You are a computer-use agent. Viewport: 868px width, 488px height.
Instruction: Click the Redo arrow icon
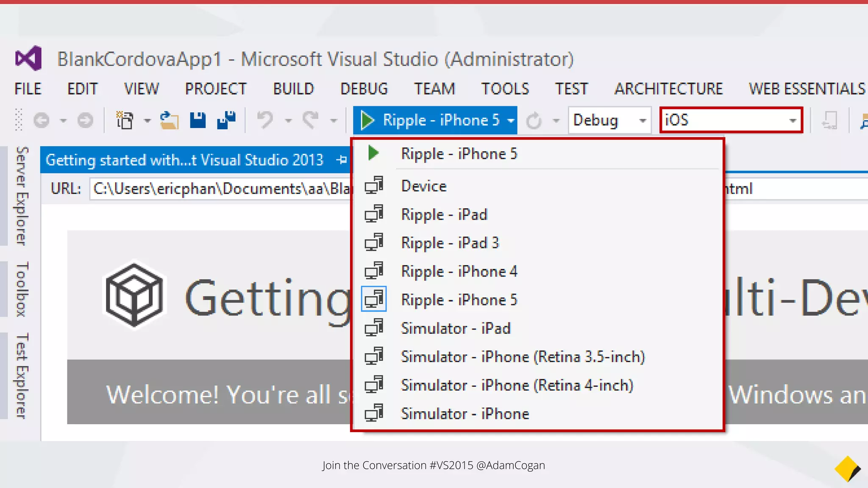pos(311,120)
